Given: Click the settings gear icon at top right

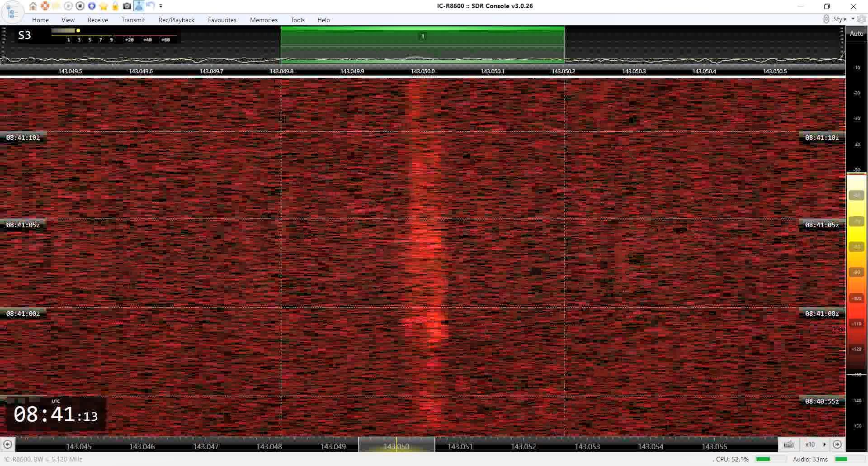Looking at the screenshot, I should tap(862, 19).
